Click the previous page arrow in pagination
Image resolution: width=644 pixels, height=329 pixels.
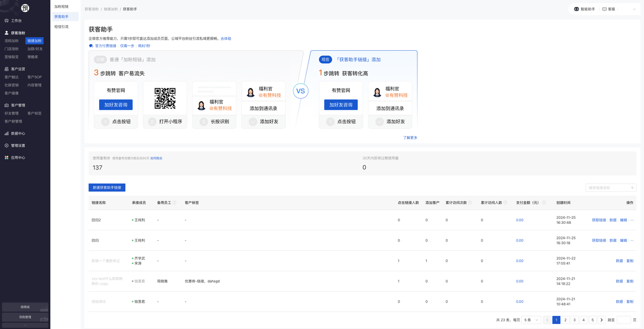point(547,320)
